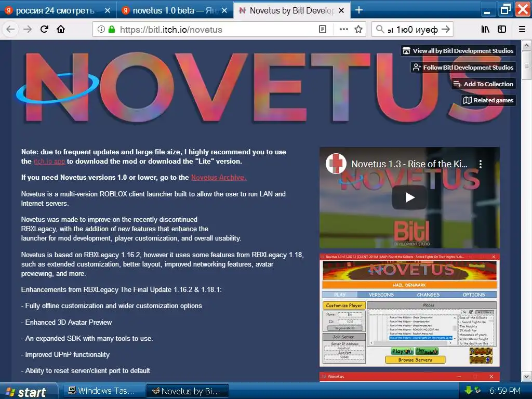Select the Novetus by Bitl Develop tab
Image resolution: width=532 pixels, height=399 pixels.
pos(292,10)
